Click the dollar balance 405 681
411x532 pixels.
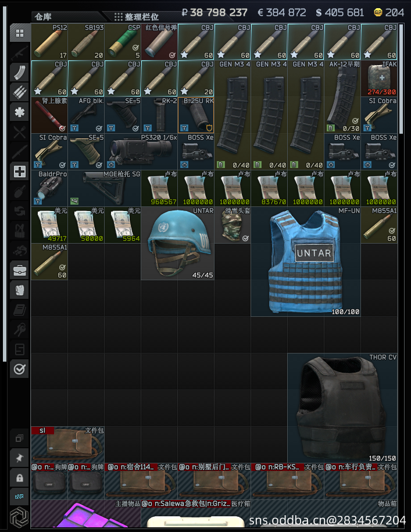point(339,13)
